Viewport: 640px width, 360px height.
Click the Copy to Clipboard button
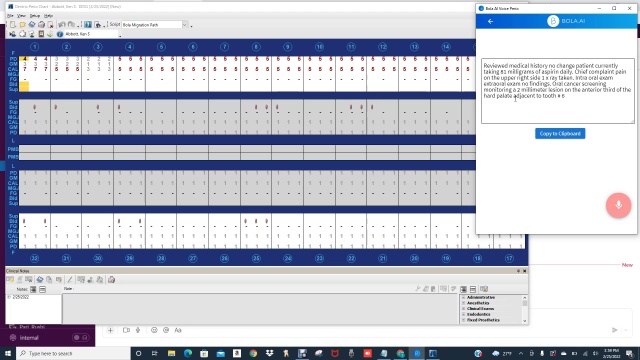coord(560,133)
